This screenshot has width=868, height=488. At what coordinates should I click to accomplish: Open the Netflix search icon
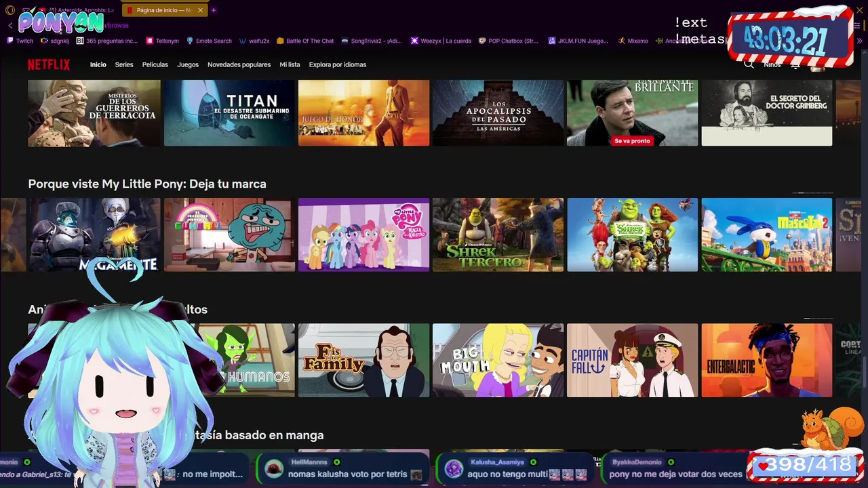[x=749, y=64]
